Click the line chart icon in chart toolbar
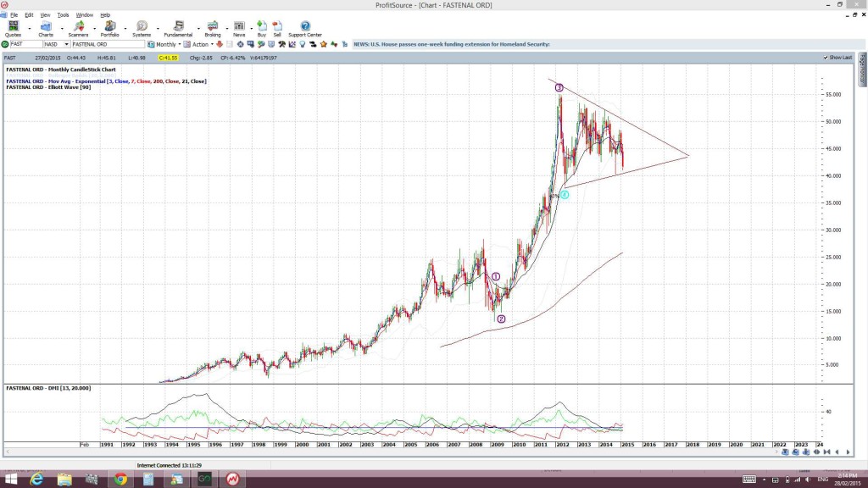Screen dimensions: 868x488 tap(292, 44)
